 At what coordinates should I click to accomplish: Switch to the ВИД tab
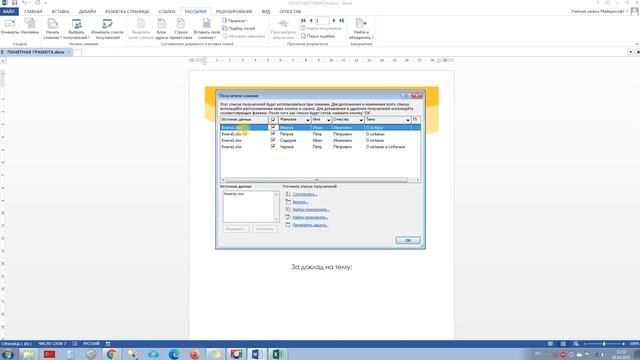point(266,11)
